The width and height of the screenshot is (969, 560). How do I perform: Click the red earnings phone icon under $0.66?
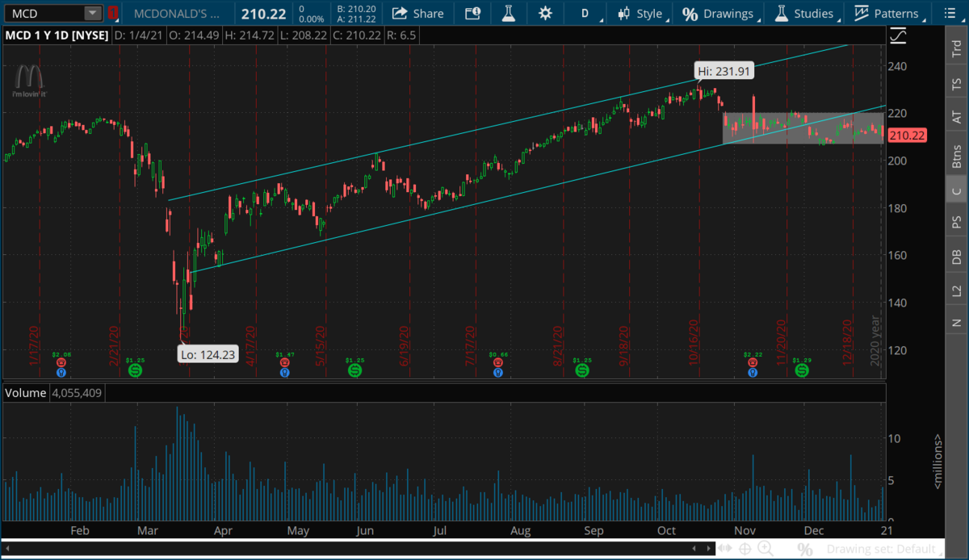coord(497,363)
